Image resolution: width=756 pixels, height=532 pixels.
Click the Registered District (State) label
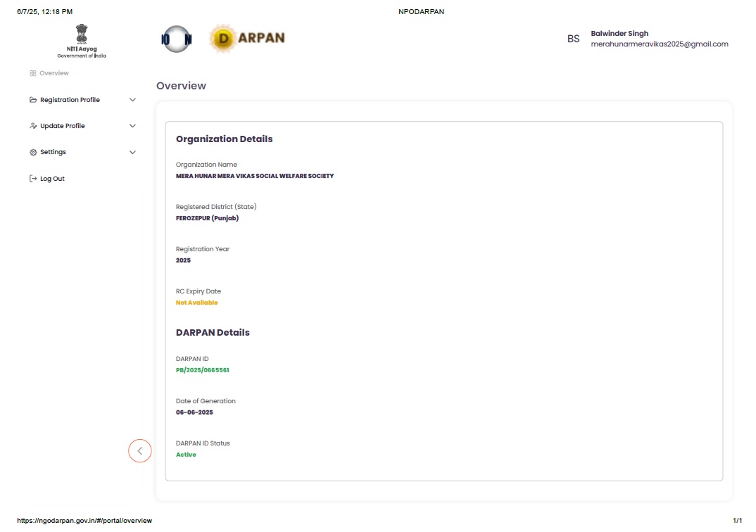(x=216, y=207)
